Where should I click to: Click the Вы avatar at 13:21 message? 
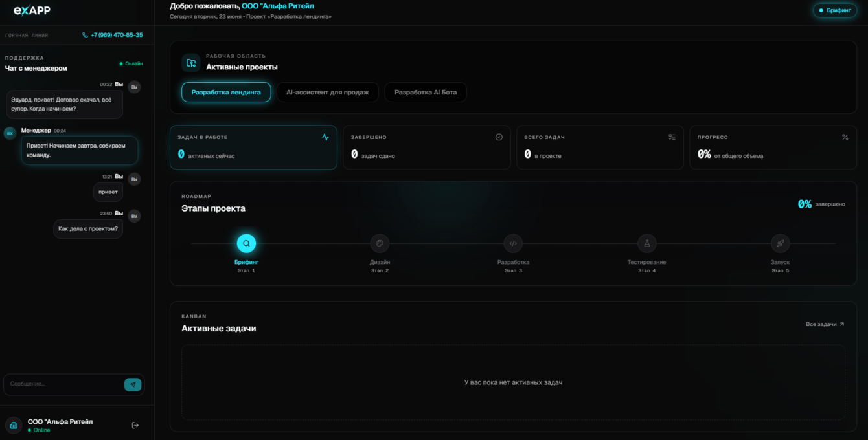[x=134, y=179]
